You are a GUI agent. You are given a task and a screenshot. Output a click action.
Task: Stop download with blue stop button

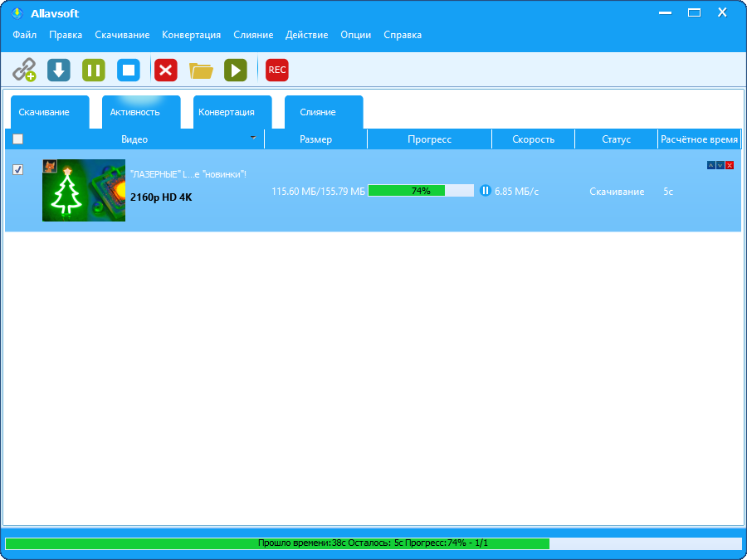coord(129,71)
